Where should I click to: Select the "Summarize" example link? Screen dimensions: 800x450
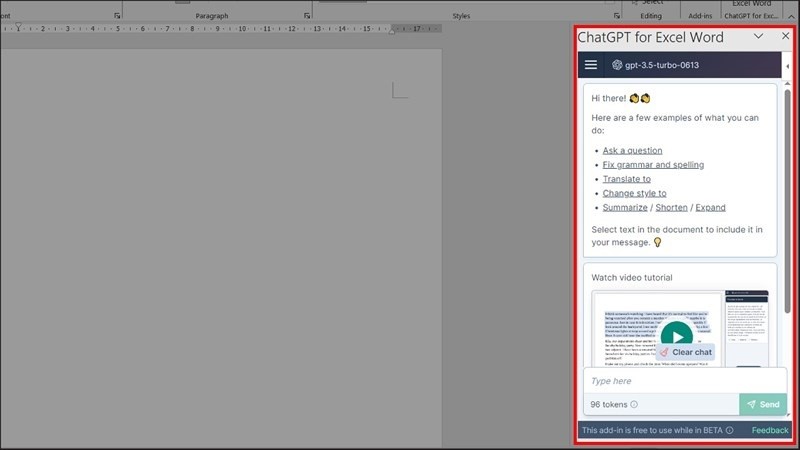point(625,208)
